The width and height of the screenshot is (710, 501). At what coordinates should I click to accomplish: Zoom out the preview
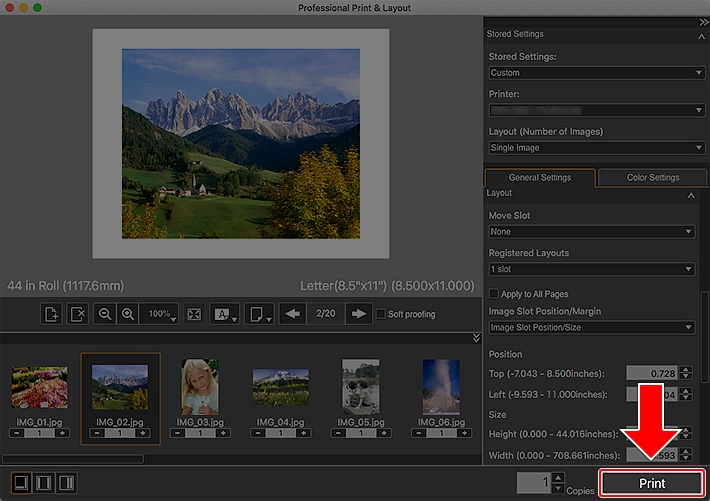coord(105,314)
